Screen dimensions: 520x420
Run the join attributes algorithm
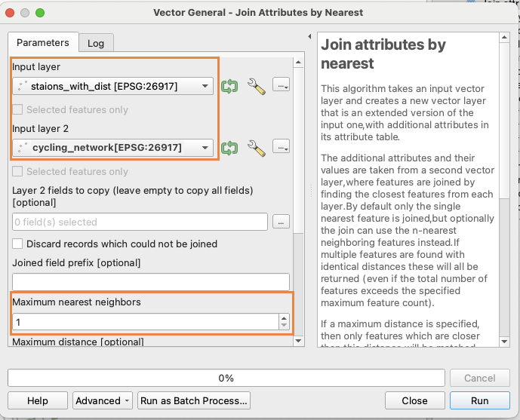tap(479, 400)
